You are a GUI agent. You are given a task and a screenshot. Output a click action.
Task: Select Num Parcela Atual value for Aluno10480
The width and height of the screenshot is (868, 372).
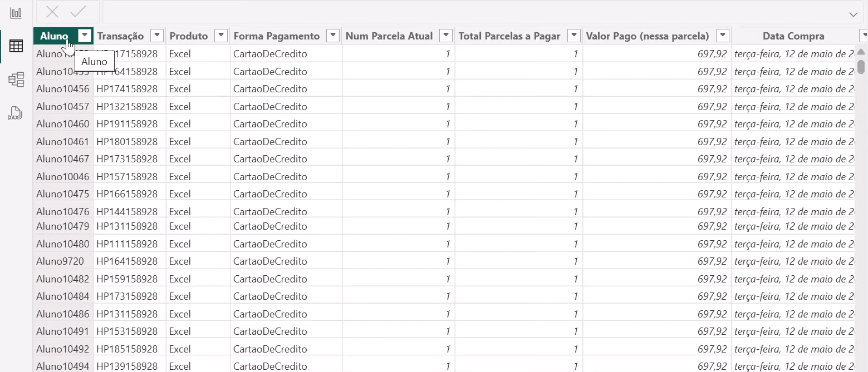(x=399, y=244)
